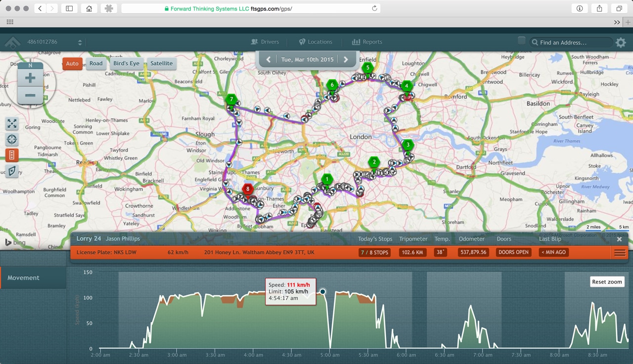Open the Locations menu
Viewport: 633px width, 364px height.
point(316,42)
